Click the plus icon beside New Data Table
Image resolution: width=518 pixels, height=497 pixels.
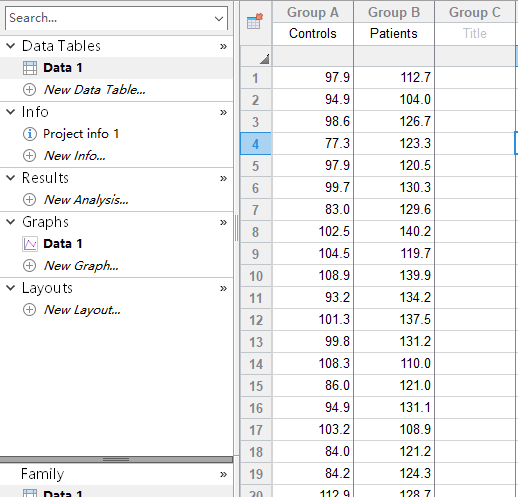click(x=30, y=90)
